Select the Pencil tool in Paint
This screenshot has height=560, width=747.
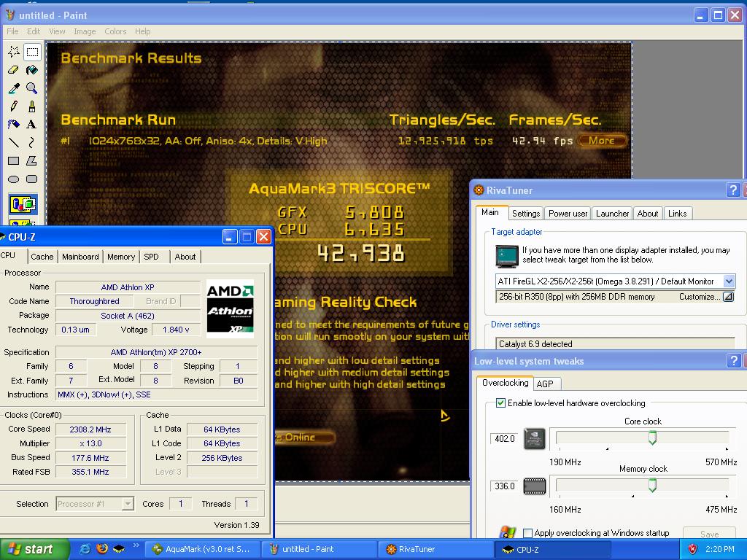[14, 106]
